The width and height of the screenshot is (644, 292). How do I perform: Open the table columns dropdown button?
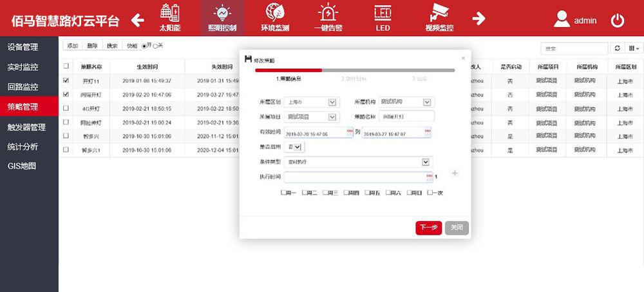(x=633, y=48)
